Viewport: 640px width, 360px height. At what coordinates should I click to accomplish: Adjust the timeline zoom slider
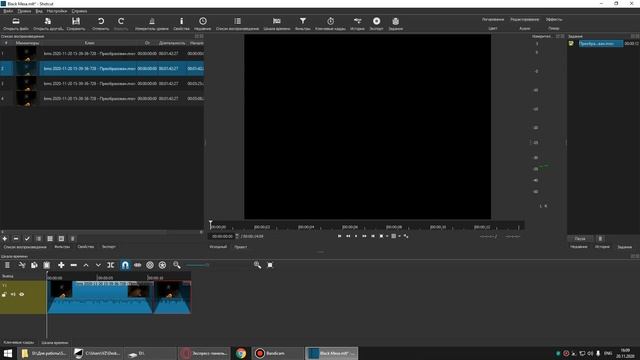coord(216,265)
